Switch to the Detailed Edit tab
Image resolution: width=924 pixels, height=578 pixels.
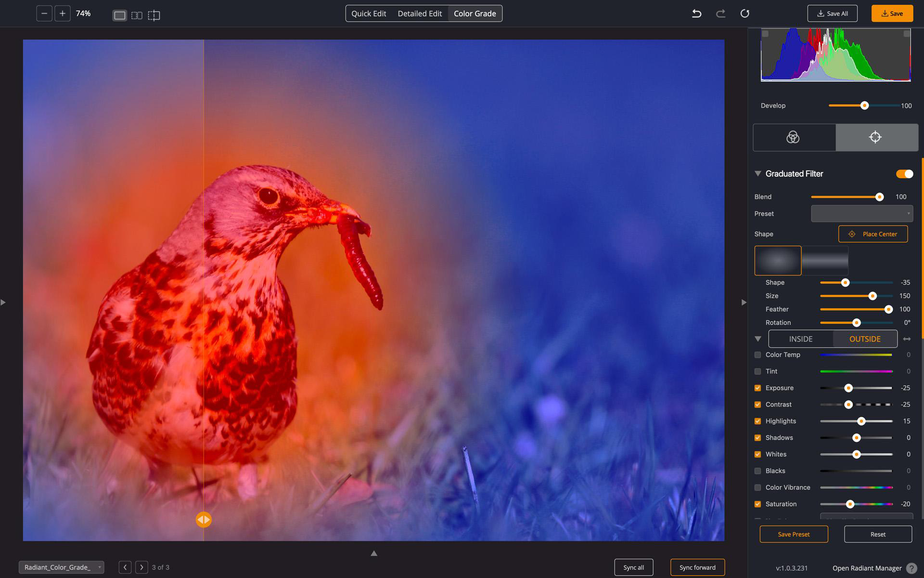tap(419, 13)
